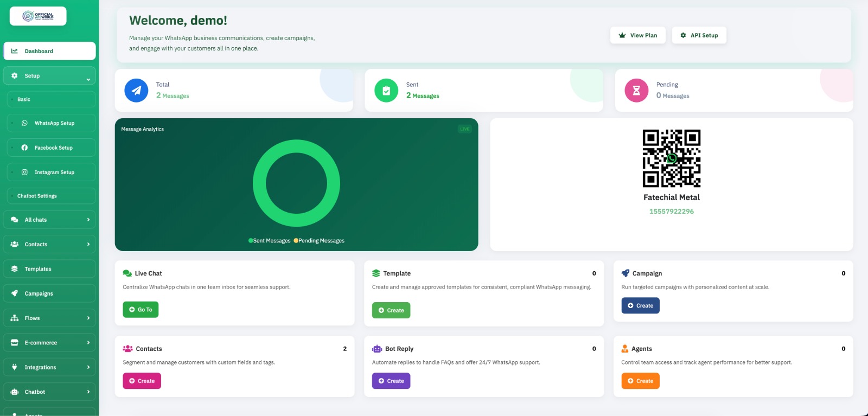Click the Instagram icon beside Instagram Setup
Image resolution: width=868 pixels, height=416 pixels.
tap(24, 172)
